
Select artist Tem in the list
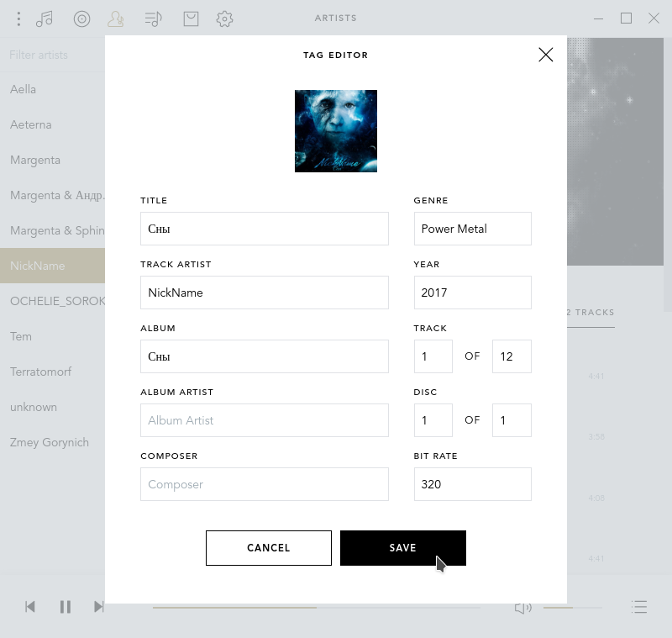click(x=52, y=336)
